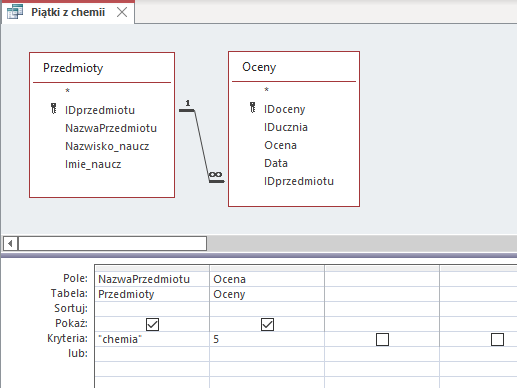
Task: Click the Przedmioty table title bar
Action: [102, 68]
